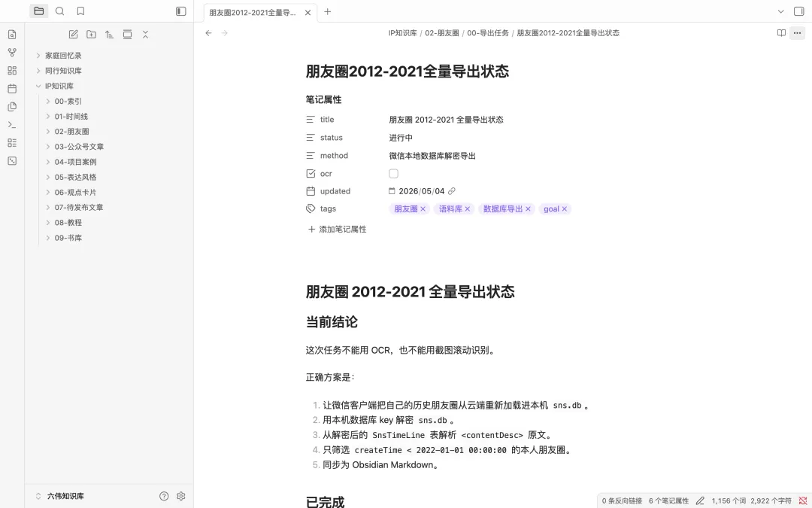Click 00-导出任务 in breadcrumb
This screenshot has height=508, width=812.
488,32
